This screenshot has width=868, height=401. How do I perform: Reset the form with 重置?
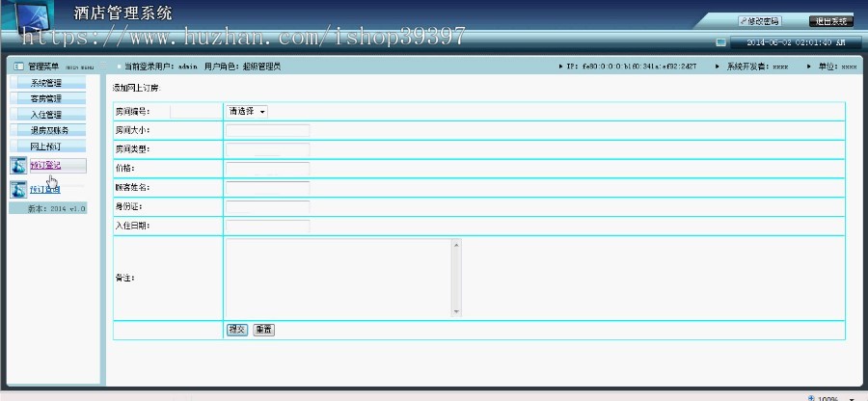click(x=263, y=330)
